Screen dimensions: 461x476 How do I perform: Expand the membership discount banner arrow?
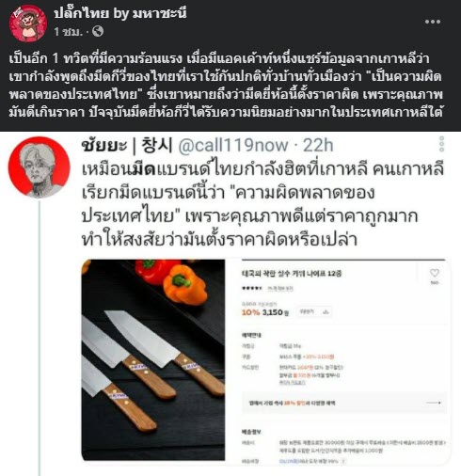coord(434,403)
